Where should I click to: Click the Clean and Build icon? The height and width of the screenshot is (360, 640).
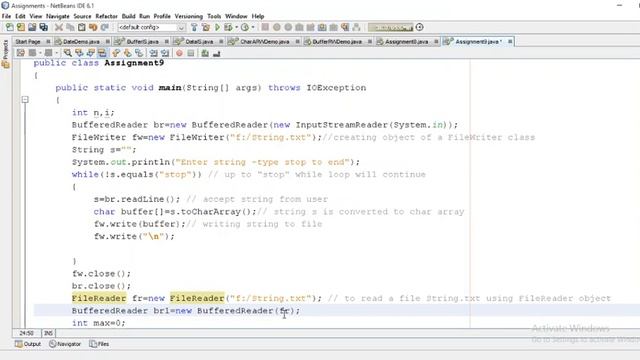pos(206,27)
